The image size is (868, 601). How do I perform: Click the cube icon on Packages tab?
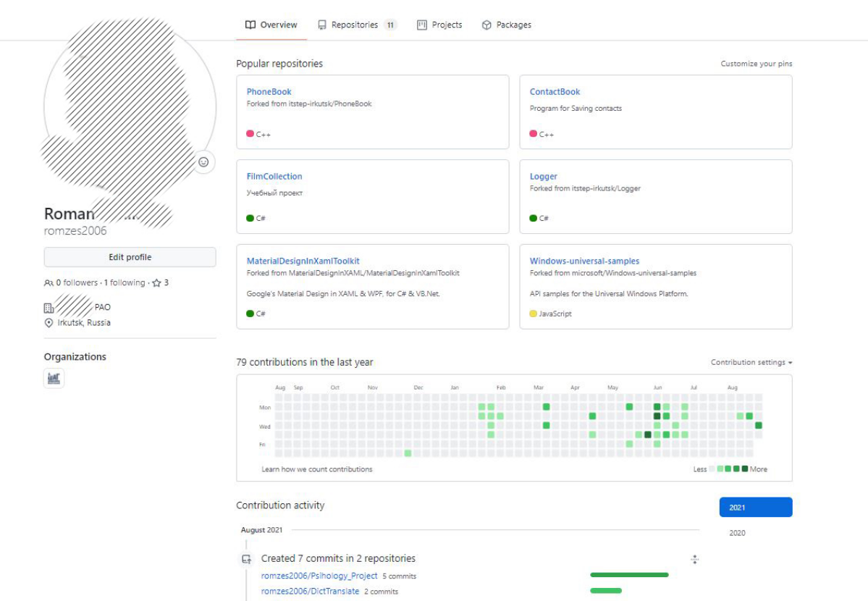point(487,25)
